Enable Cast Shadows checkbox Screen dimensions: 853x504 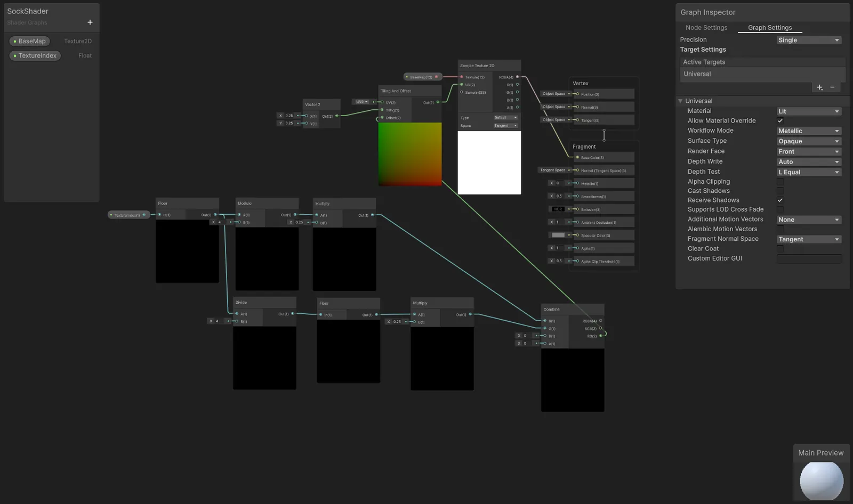pyautogui.click(x=780, y=191)
